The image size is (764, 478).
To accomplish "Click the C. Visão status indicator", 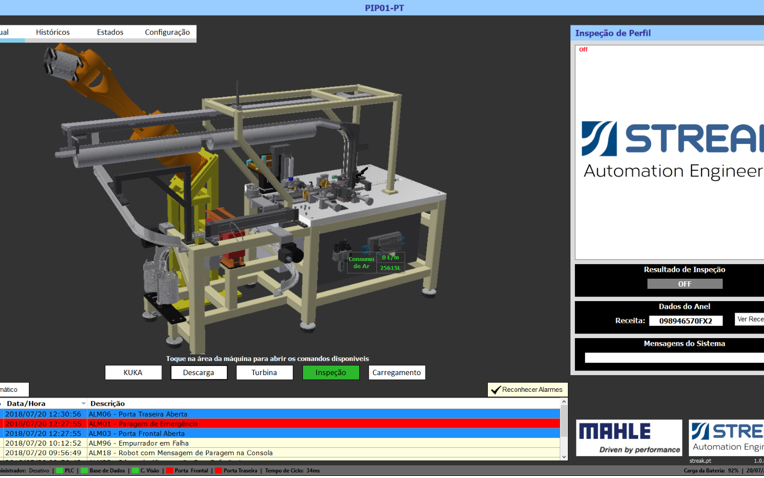I will pyautogui.click(x=135, y=470).
